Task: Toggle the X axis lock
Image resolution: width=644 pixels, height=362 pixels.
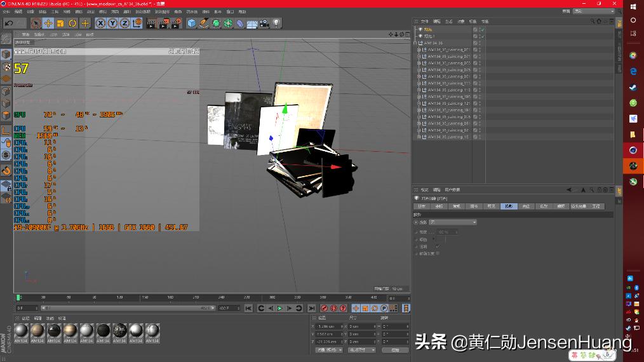Action: coord(101,23)
